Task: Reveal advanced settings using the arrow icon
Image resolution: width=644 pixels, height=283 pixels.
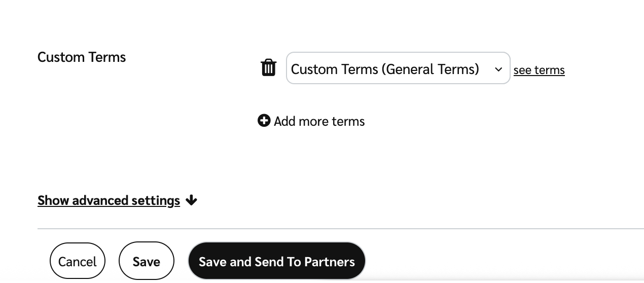Action: click(x=191, y=200)
